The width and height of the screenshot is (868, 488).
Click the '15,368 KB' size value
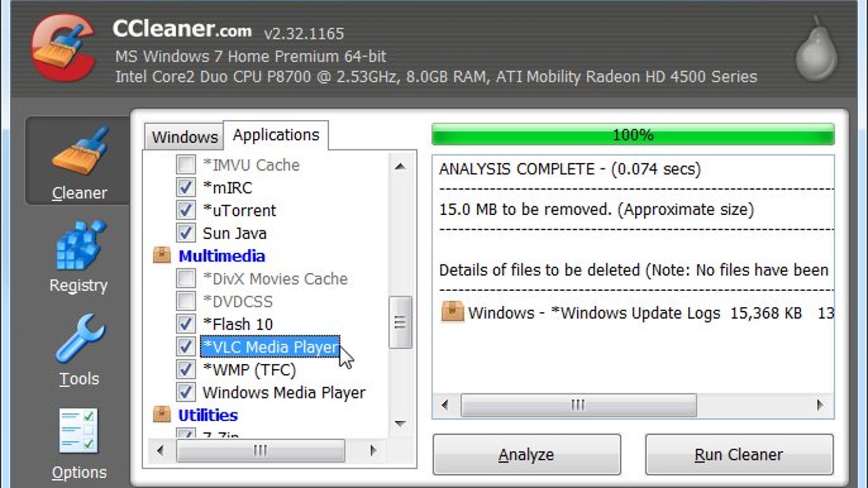coord(765,313)
